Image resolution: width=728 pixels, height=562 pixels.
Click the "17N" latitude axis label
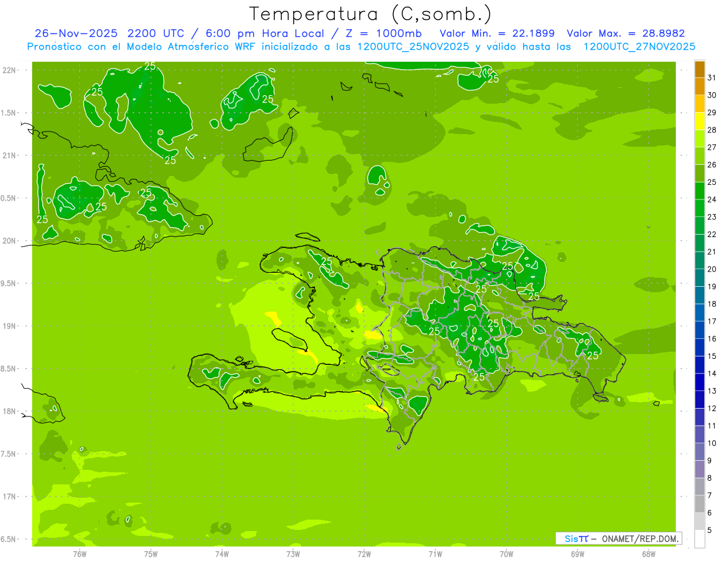click(10, 497)
